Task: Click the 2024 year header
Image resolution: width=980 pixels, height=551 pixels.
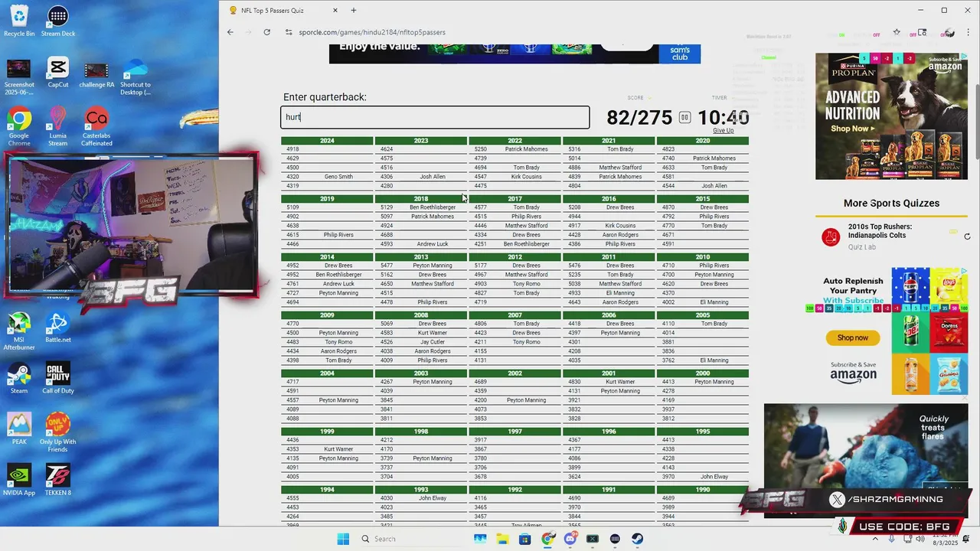Action: click(x=327, y=141)
